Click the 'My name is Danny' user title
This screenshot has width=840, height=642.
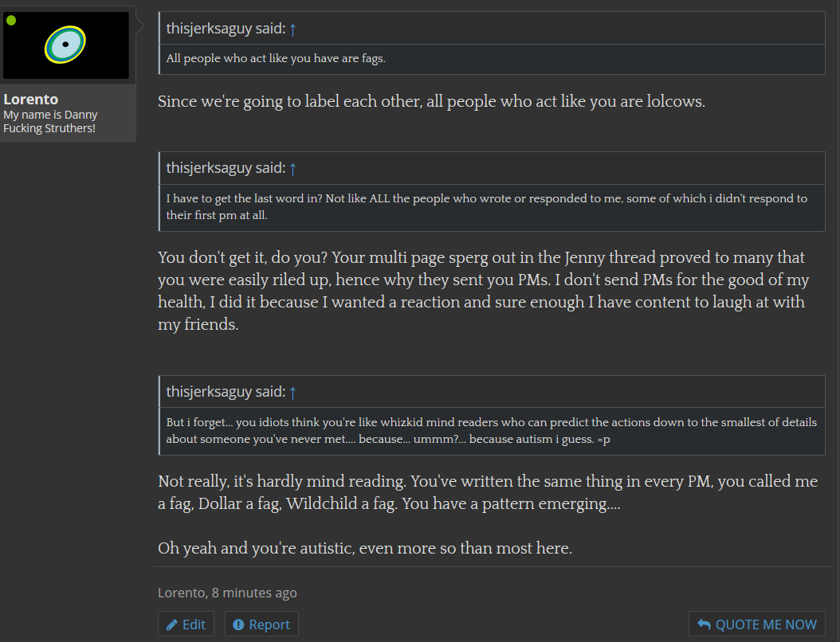tap(50, 122)
